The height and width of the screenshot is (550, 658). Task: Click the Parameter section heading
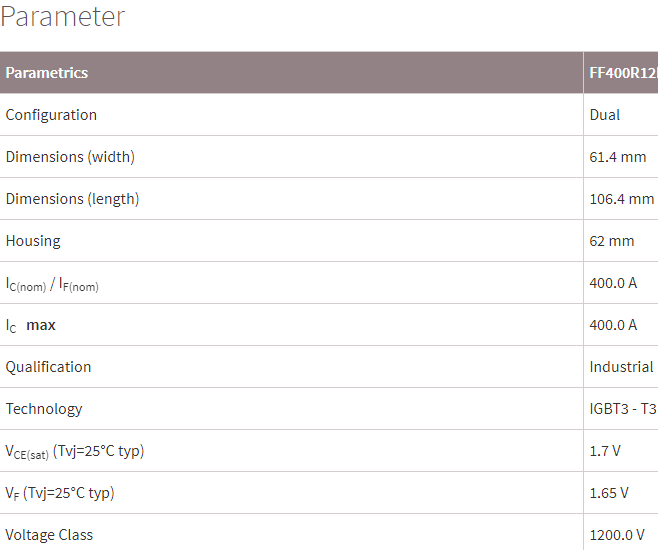tap(63, 17)
